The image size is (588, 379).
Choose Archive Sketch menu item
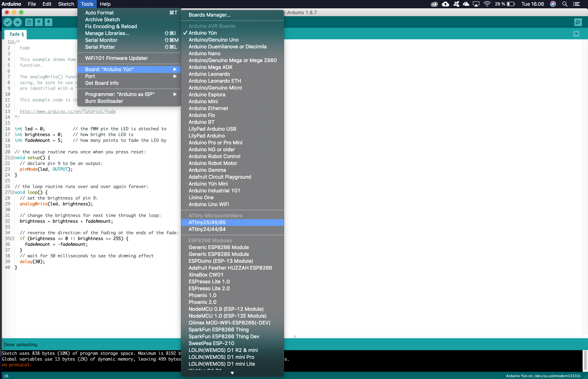[129, 19]
